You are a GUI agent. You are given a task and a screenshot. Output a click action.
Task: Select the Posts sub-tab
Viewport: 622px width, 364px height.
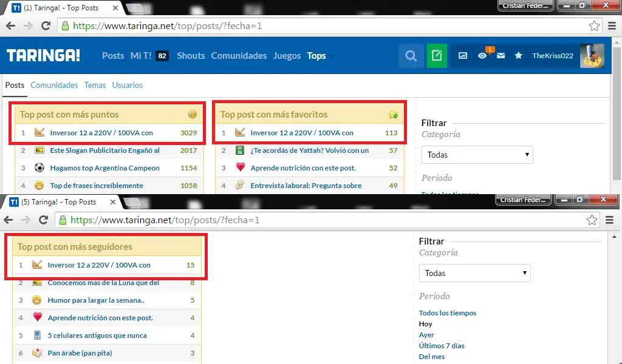[x=15, y=85]
